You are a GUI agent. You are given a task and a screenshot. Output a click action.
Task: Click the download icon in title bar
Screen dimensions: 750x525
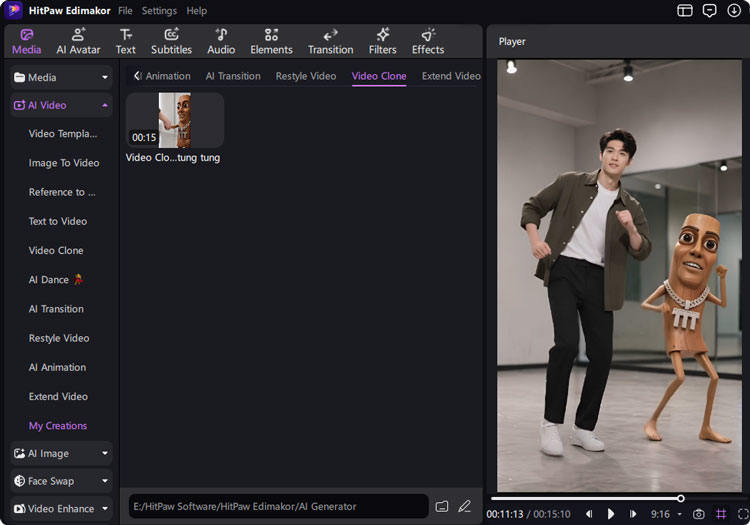(x=734, y=11)
